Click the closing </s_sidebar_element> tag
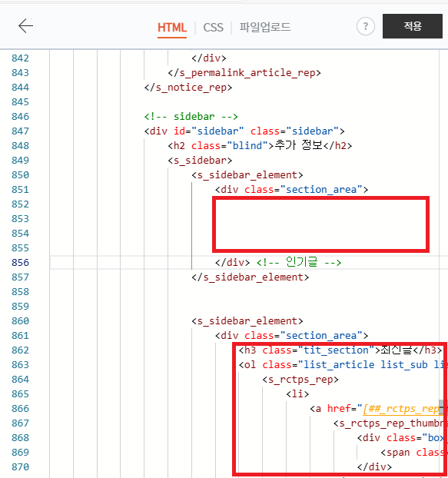The width and height of the screenshot is (448, 478). click(x=251, y=277)
